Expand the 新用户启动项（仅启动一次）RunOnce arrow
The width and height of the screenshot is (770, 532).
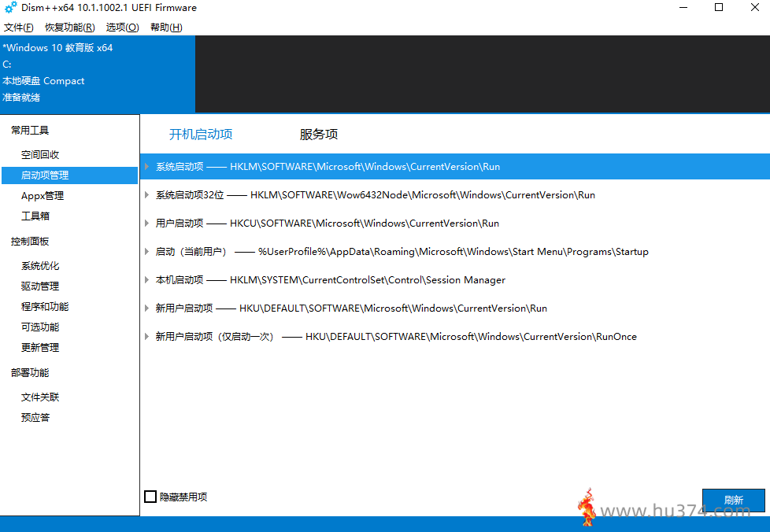(x=146, y=337)
